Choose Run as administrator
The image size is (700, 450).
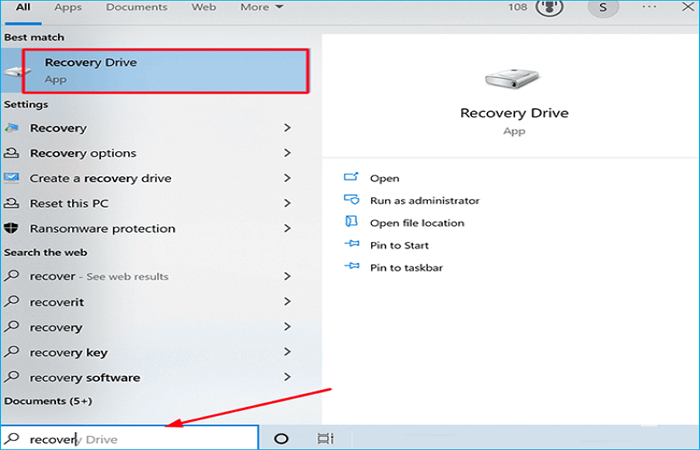point(425,200)
